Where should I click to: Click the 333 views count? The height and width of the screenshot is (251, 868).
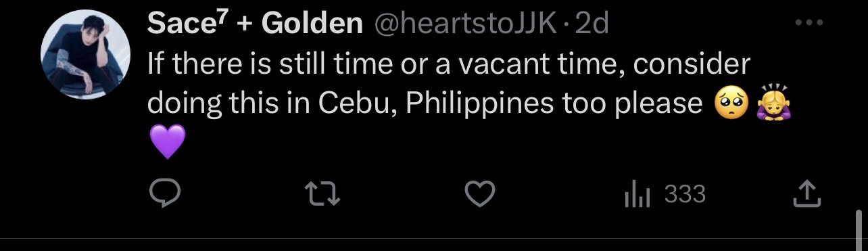pos(685,195)
